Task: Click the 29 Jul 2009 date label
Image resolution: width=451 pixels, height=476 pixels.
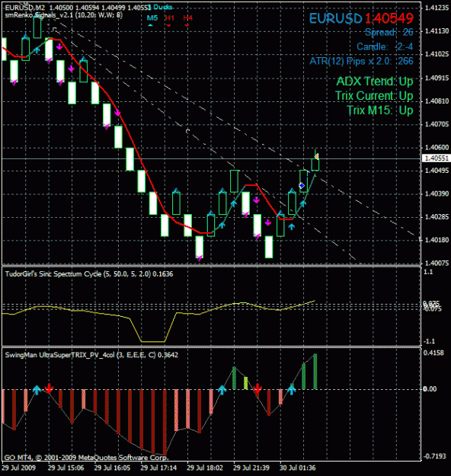Action: [18, 468]
